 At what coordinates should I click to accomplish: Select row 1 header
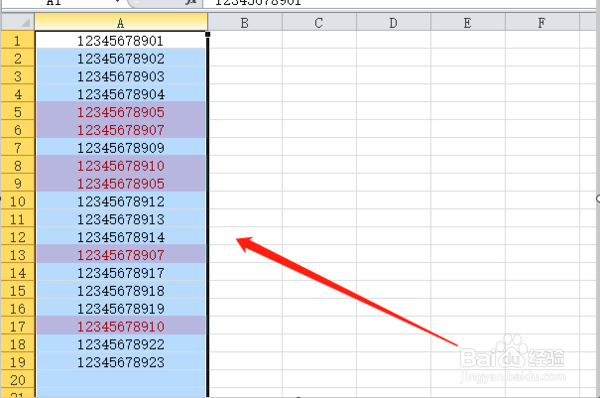pyautogui.click(x=18, y=40)
